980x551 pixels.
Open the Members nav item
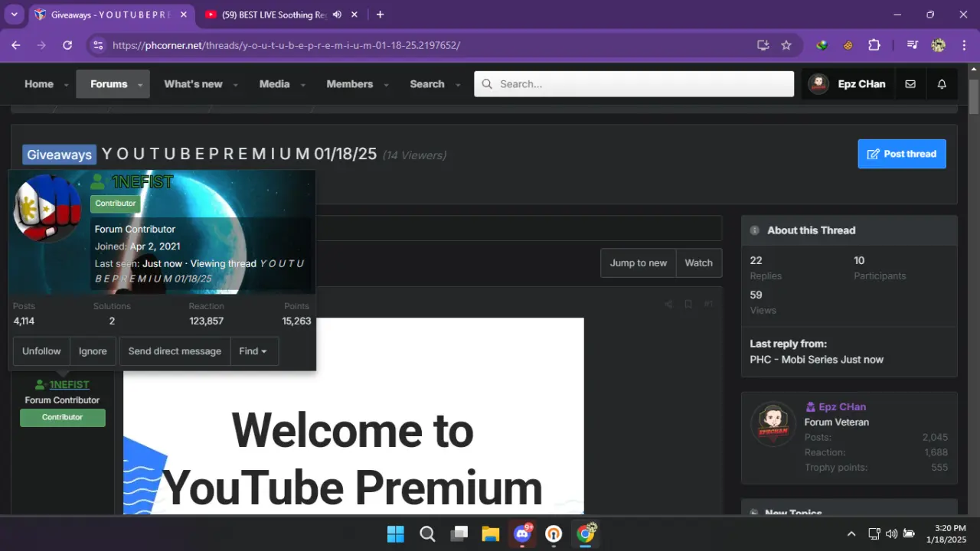349,84
